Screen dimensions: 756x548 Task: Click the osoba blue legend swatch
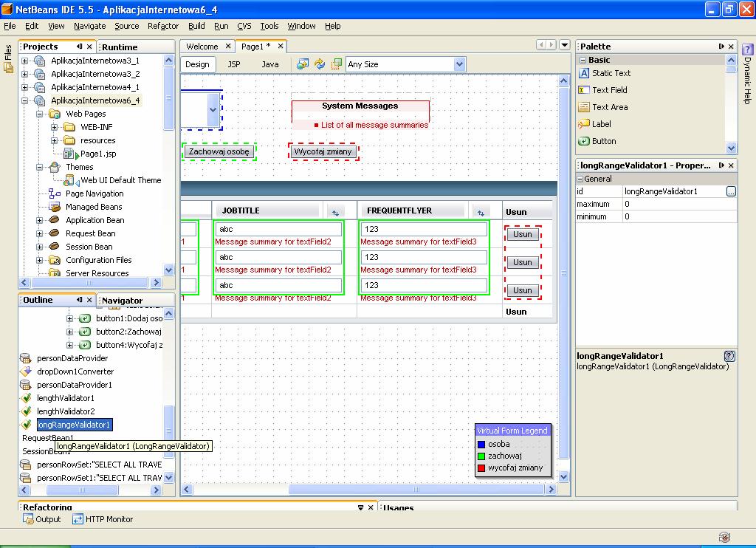point(481,445)
